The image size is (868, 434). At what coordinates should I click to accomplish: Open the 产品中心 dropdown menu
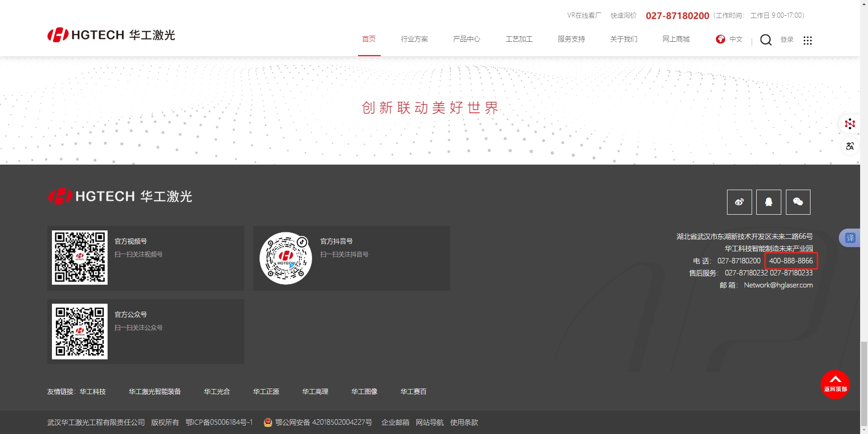pyautogui.click(x=466, y=39)
